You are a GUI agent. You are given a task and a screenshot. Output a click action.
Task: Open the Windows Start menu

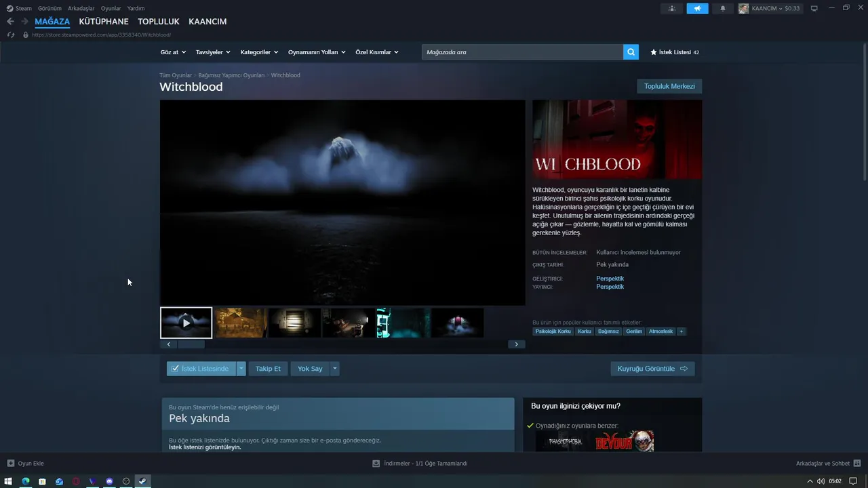click(x=9, y=481)
